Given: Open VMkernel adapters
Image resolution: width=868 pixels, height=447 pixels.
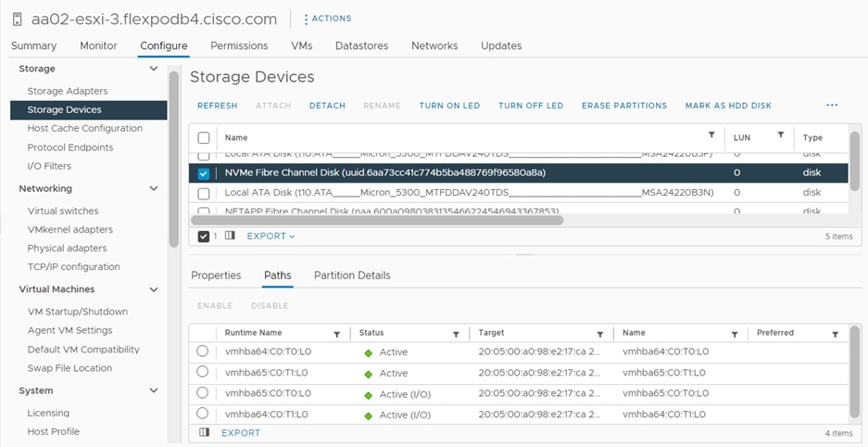Looking at the screenshot, I should (x=70, y=229).
